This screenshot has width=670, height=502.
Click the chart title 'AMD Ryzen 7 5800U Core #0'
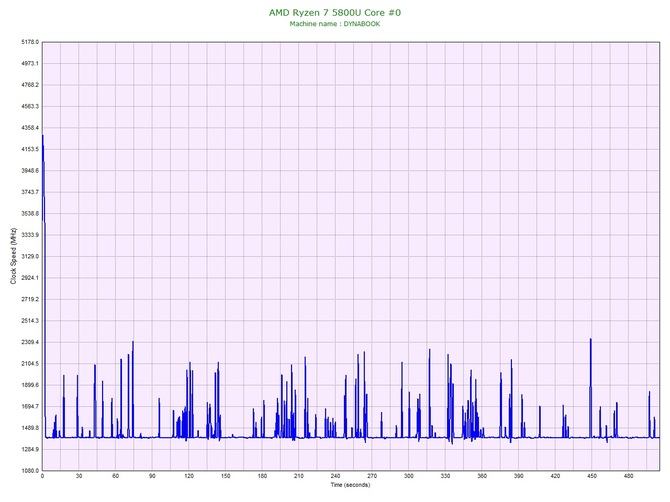[335, 12]
